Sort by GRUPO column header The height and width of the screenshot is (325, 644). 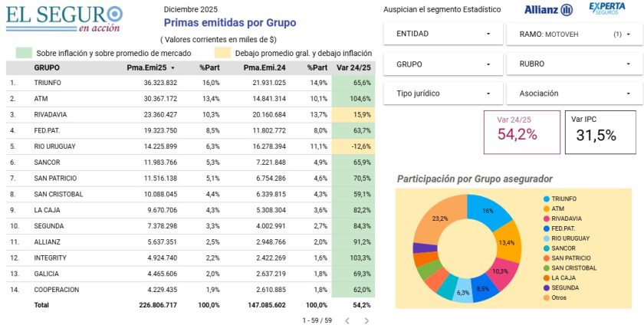pos(47,67)
